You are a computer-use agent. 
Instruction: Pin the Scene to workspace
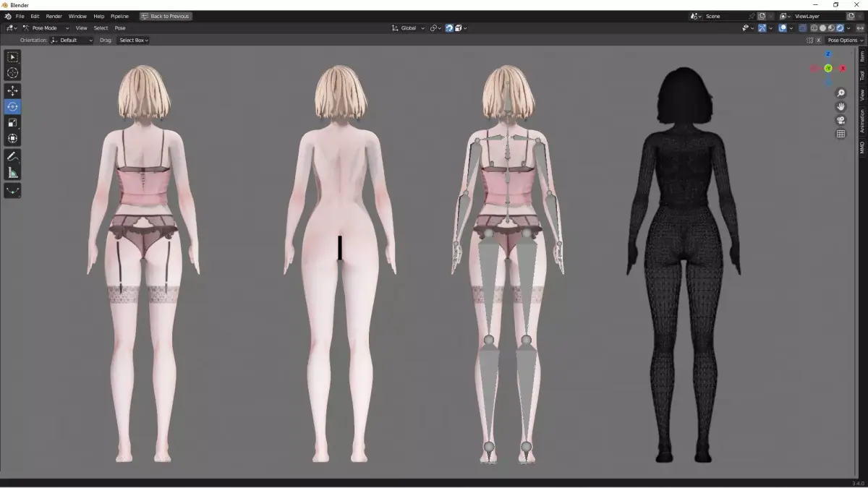[752, 16]
